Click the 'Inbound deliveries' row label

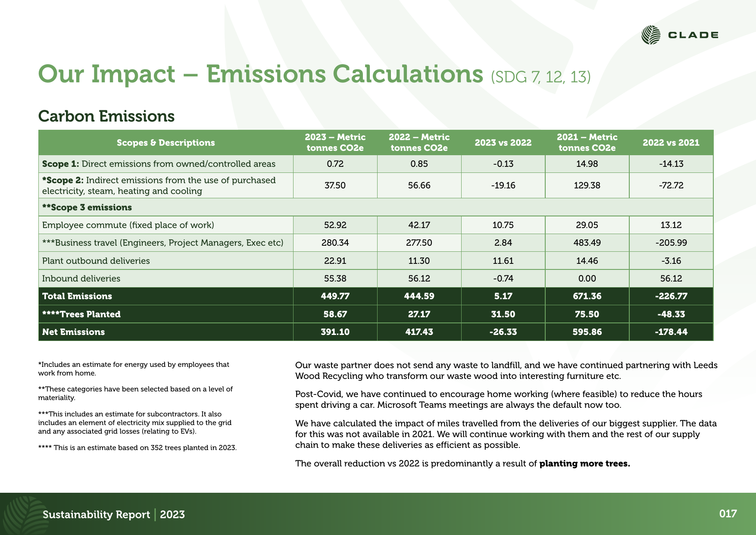tap(81, 278)
